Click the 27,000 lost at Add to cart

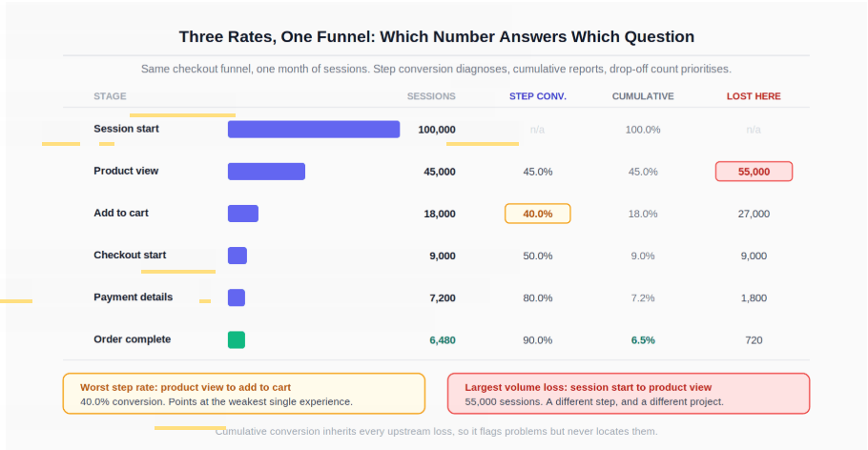coord(754,214)
